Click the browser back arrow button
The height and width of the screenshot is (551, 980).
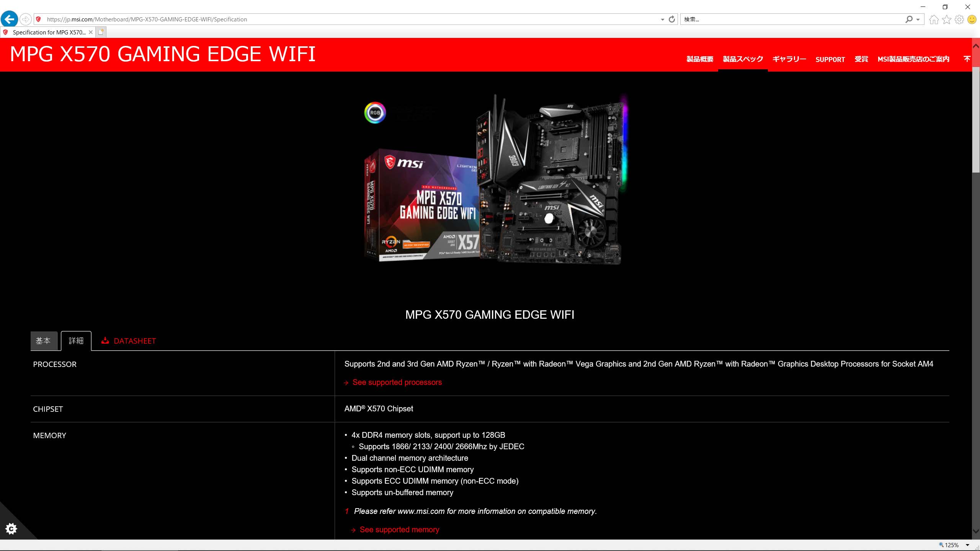click(10, 19)
